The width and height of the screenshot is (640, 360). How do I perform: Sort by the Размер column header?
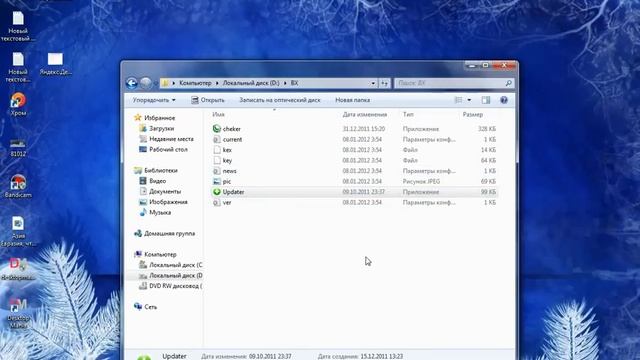pos(473,115)
